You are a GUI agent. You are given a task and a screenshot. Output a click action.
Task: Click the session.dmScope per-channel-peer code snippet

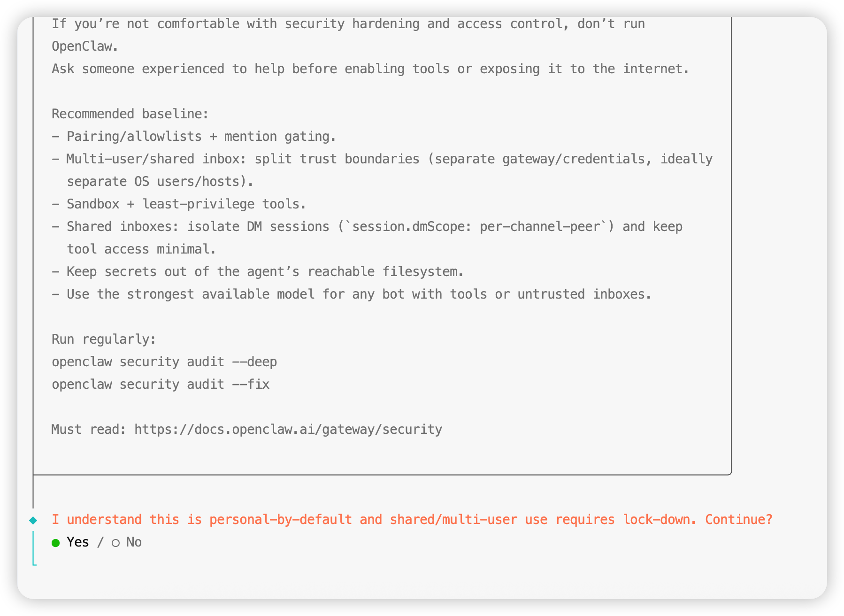(x=476, y=227)
